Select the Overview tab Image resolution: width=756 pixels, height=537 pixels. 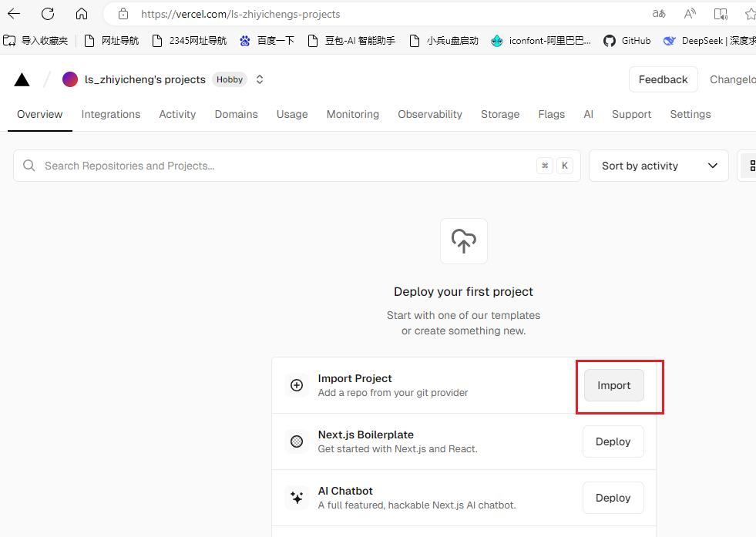pos(39,114)
